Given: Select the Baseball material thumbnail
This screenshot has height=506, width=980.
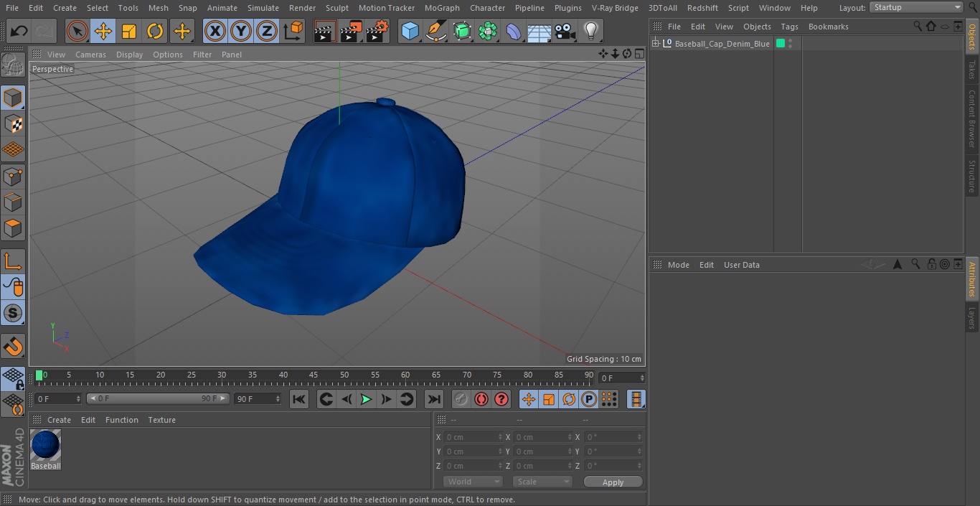Looking at the screenshot, I should coord(45,445).
